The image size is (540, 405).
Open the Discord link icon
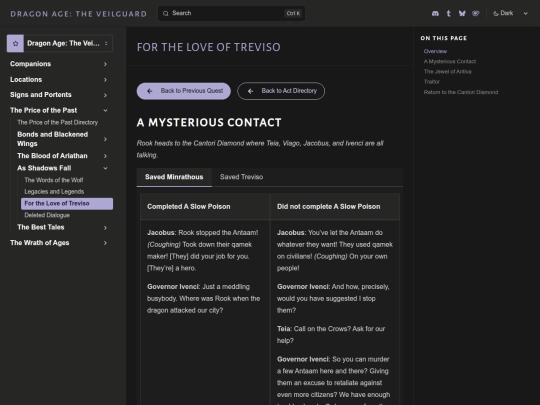pos(435,13)
